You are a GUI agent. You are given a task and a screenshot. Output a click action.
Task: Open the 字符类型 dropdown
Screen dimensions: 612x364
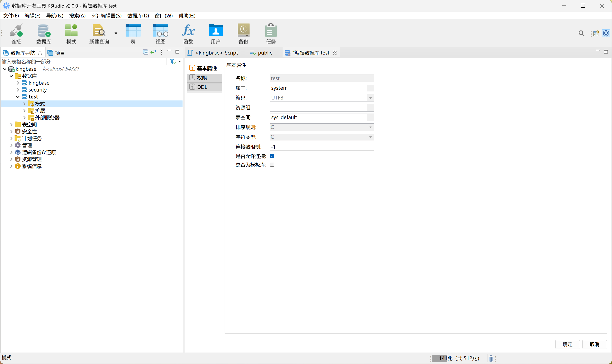coord(322,137)
